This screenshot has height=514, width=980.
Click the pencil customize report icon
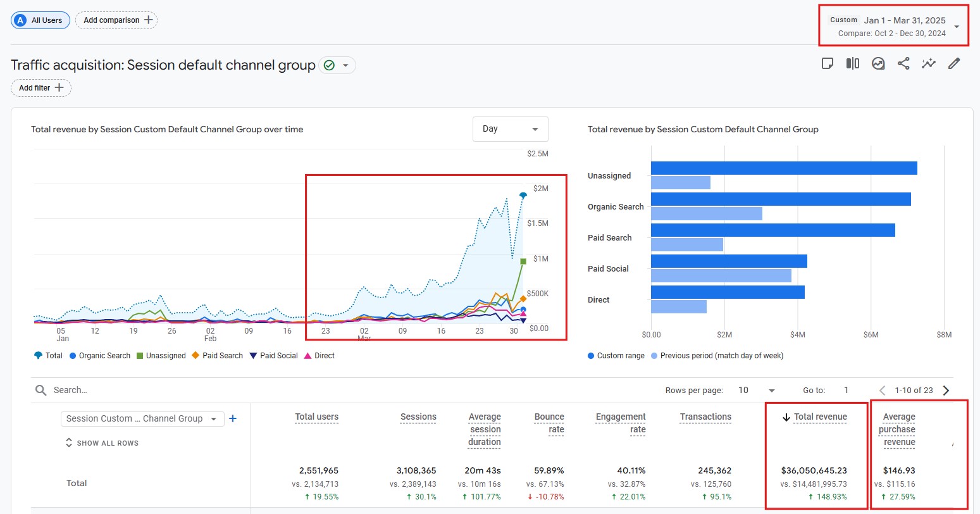click(x=954, y=63)
